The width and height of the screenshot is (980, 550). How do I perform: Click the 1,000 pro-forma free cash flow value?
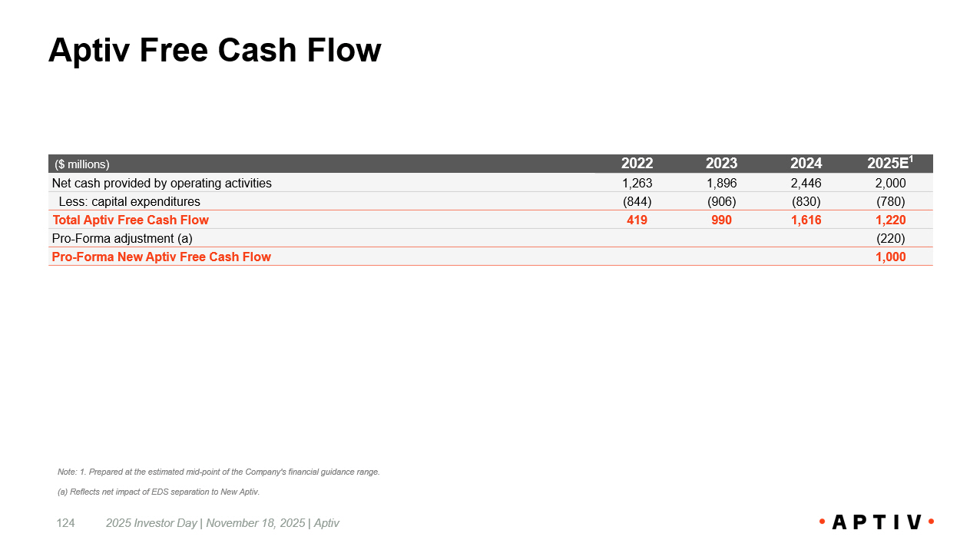point(890,257)
